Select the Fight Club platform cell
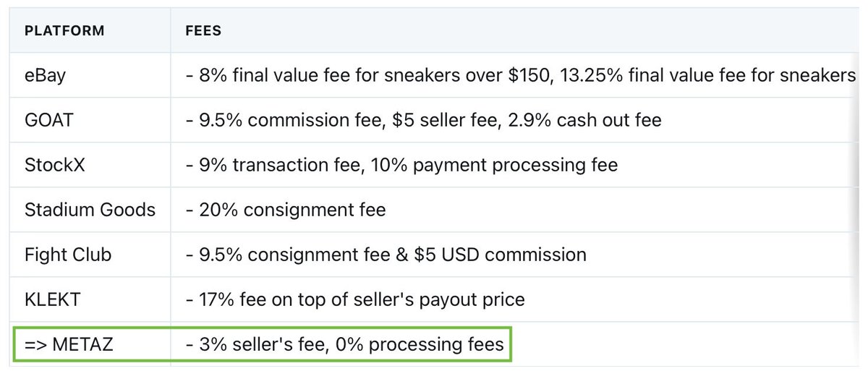 click(x=90, y=255)
